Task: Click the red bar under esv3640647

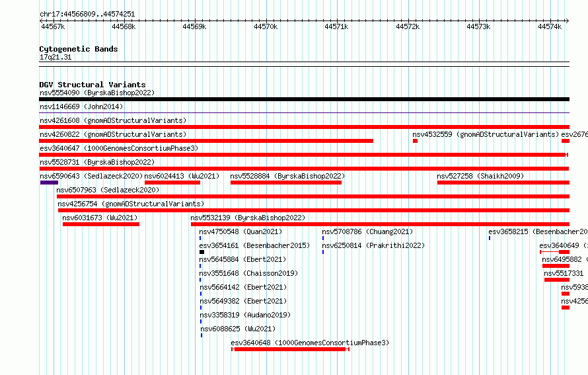Action: pos(304,155)
